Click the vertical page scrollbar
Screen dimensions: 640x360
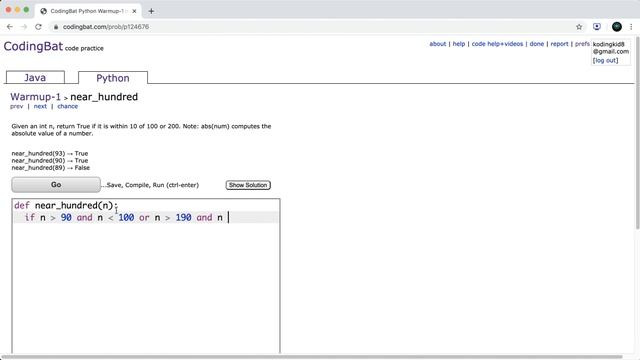coord(637,133)
